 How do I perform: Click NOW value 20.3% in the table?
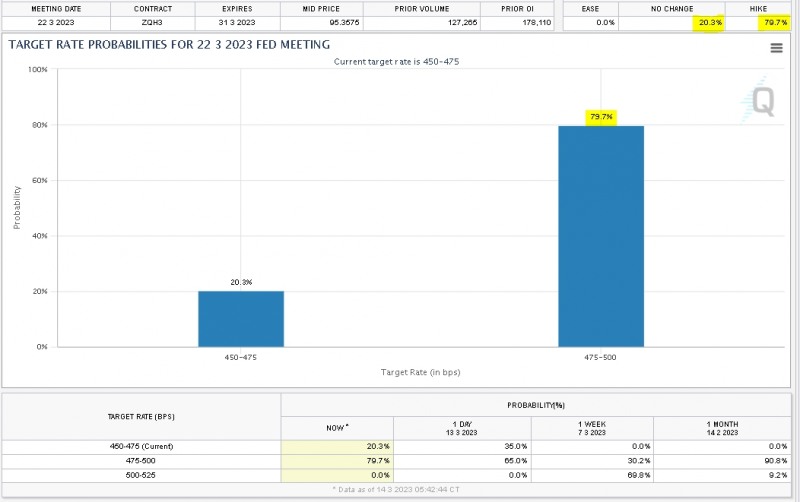(378, 446)
